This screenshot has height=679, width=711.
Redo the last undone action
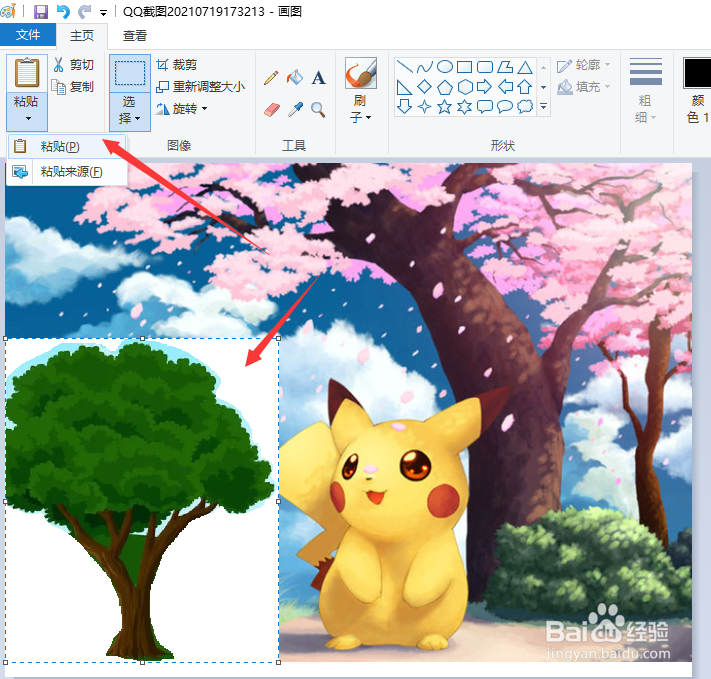click(x=84, y=11)
